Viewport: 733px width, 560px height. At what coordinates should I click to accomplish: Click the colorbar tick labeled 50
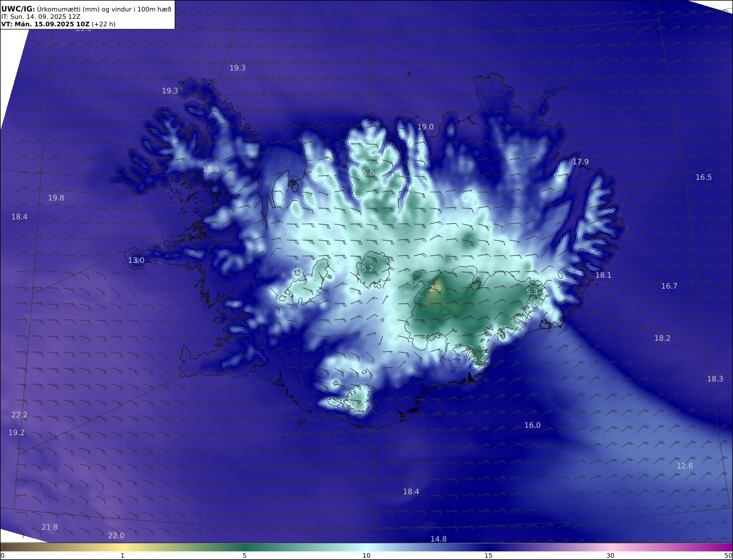(728, 555)
